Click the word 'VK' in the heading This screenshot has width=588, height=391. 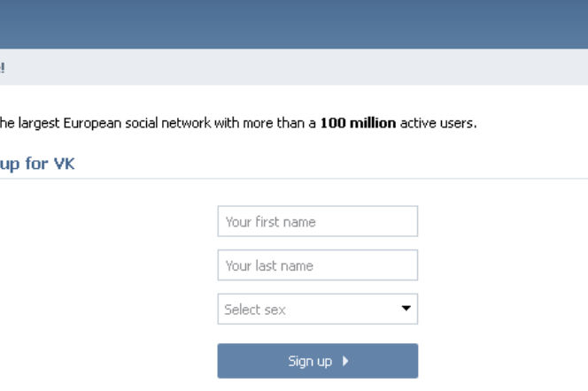[x=64, y=164]
